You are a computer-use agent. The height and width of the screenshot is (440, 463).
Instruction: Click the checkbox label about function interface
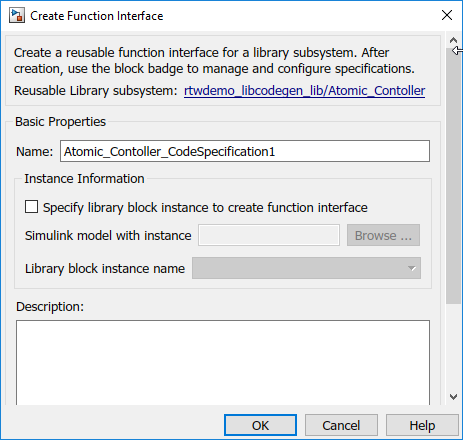[205, 207]
